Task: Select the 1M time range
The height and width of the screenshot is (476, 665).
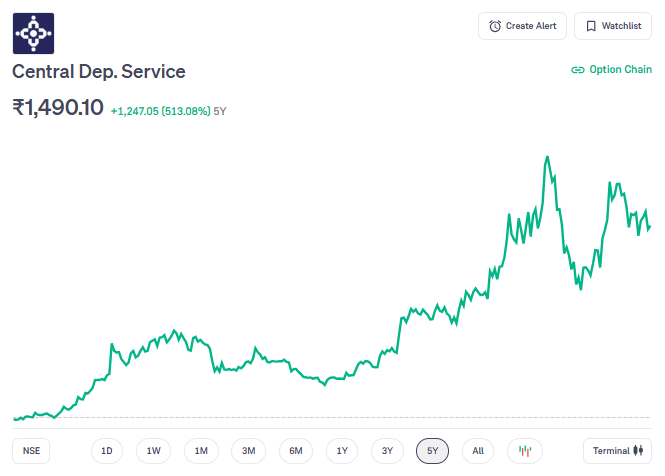Action: 201,451
